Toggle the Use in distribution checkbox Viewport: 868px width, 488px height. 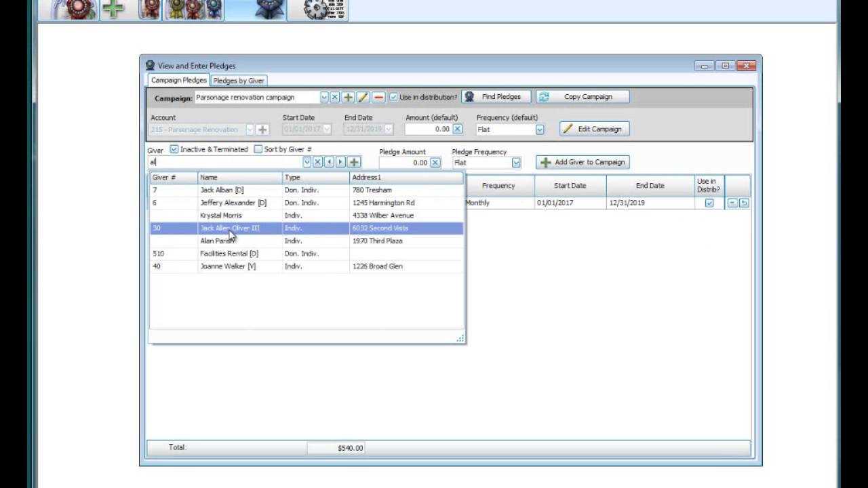click(393, 98)
